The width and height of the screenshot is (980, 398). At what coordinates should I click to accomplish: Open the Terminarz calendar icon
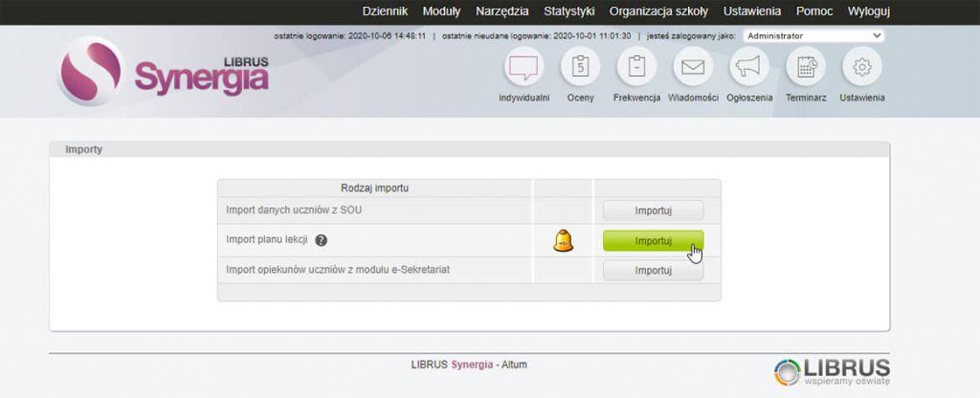(x=806, y=66)
